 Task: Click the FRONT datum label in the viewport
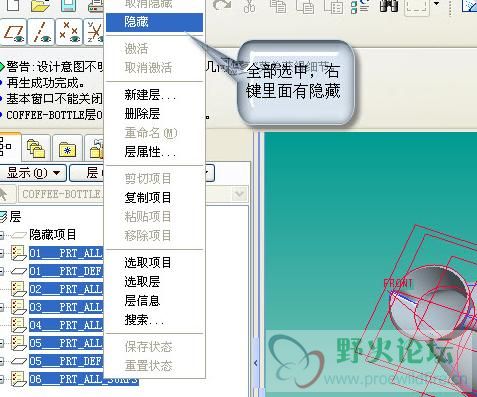[x=398, y=284]
